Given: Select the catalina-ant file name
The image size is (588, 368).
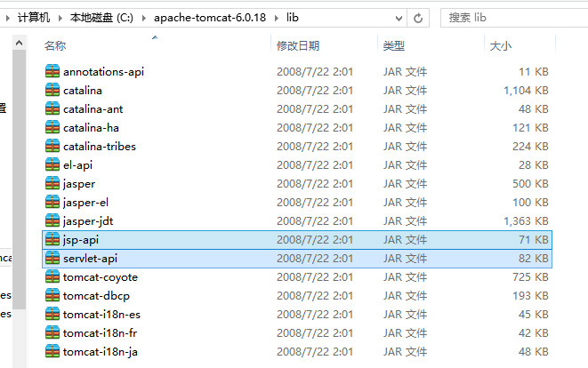Looking at the screenshot, I should (93, 109).
